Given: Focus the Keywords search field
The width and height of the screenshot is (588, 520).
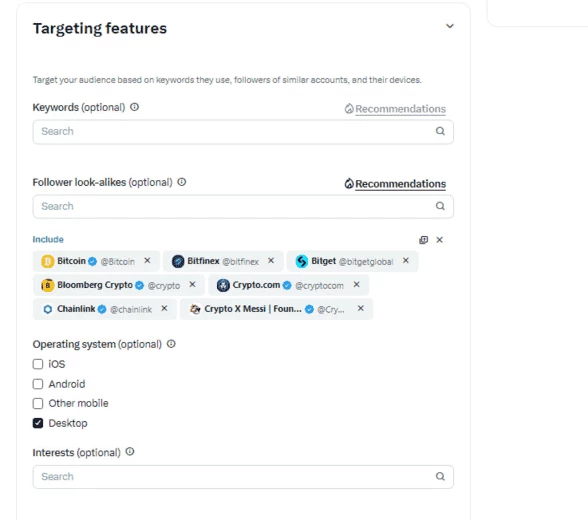Looking at the screenshot, I should (x=243, y=132).
